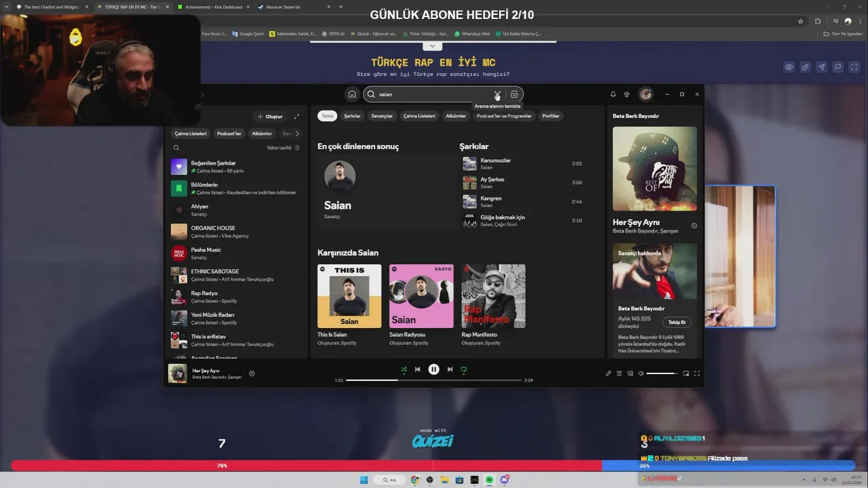Select Çalma Listeleri search results filter

pyautogui.click(x=419, y=116)
